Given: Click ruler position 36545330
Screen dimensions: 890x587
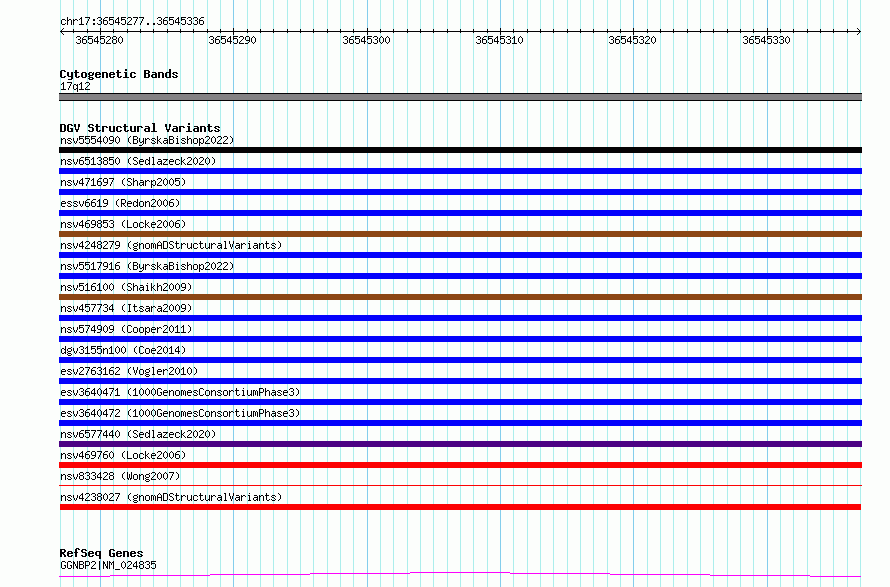Looking at the screenshot, I should (x=766, y=40).
